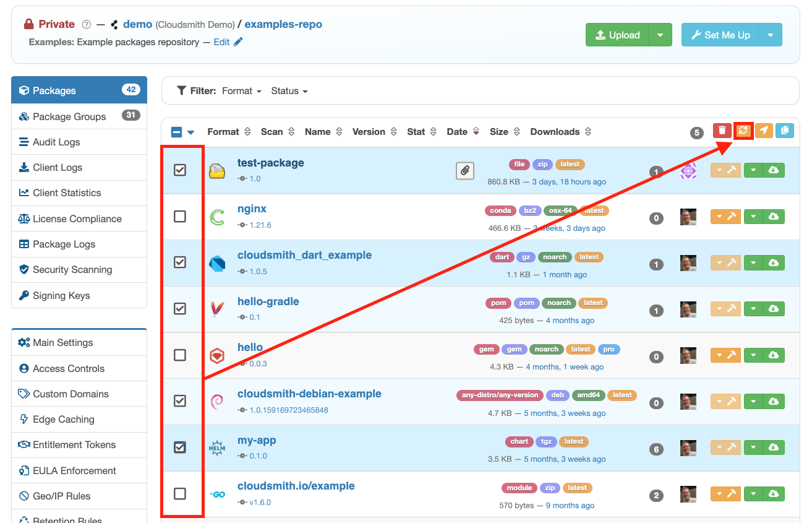Open Package Groups in sidebar

point(79,116)
